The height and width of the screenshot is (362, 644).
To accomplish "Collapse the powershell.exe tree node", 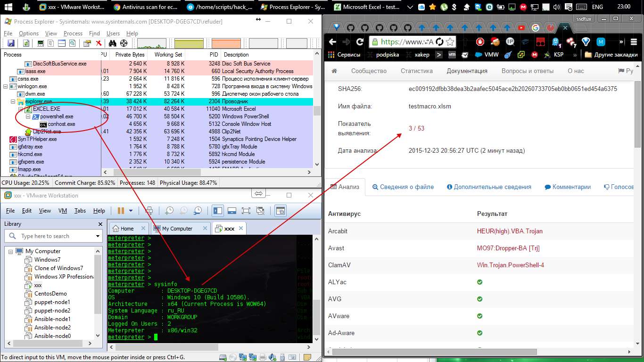I will coord(28,116).
